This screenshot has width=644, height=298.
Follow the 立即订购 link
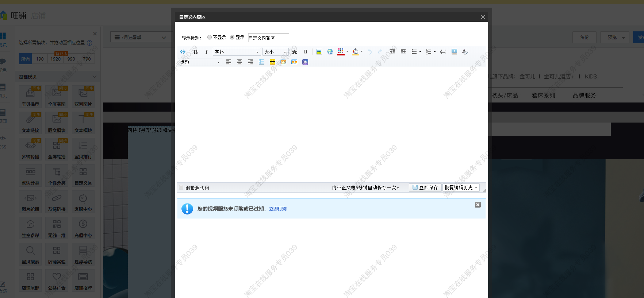(278, 209)
